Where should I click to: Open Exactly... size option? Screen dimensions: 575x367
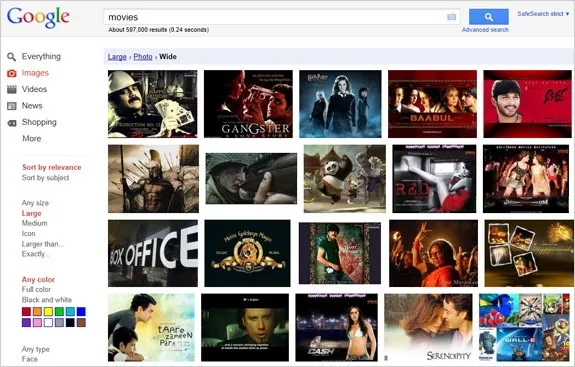36,254
